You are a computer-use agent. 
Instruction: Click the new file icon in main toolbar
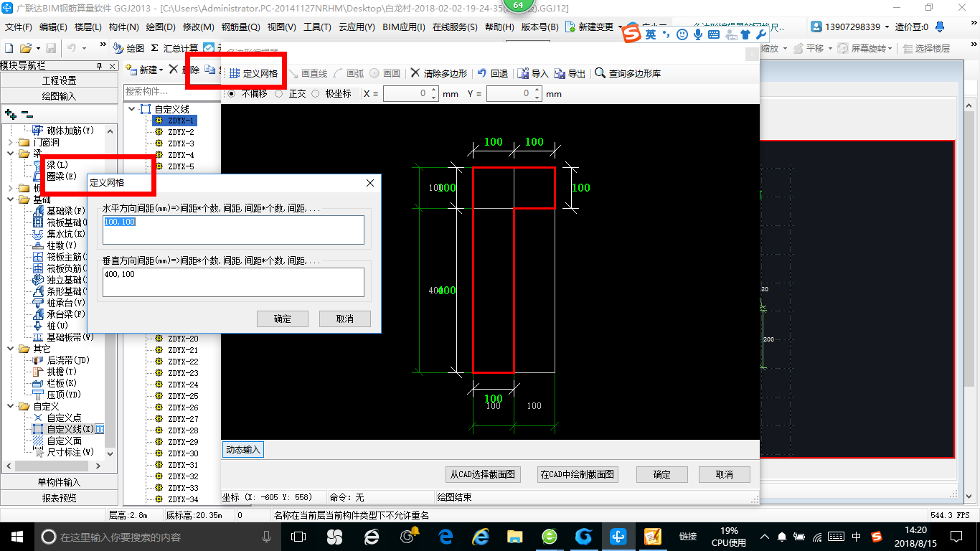click(9, 48)
